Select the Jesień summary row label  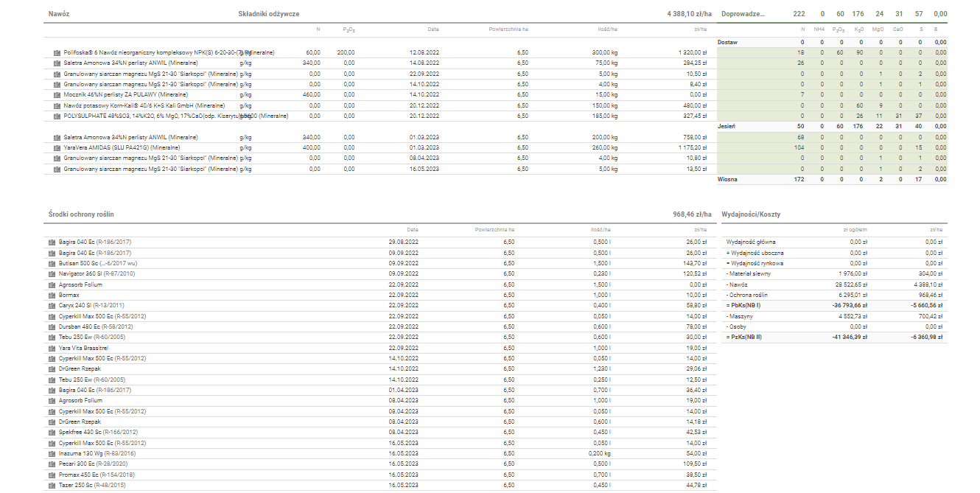[727, 127]
